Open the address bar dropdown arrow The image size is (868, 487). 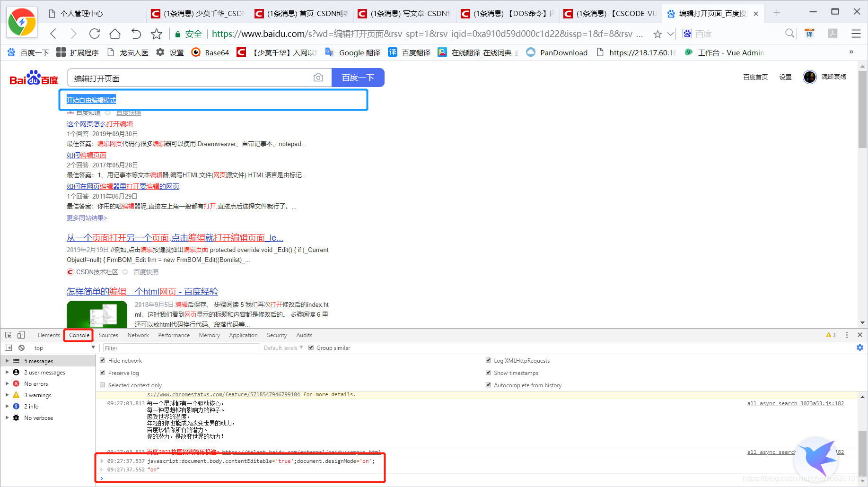670,34
